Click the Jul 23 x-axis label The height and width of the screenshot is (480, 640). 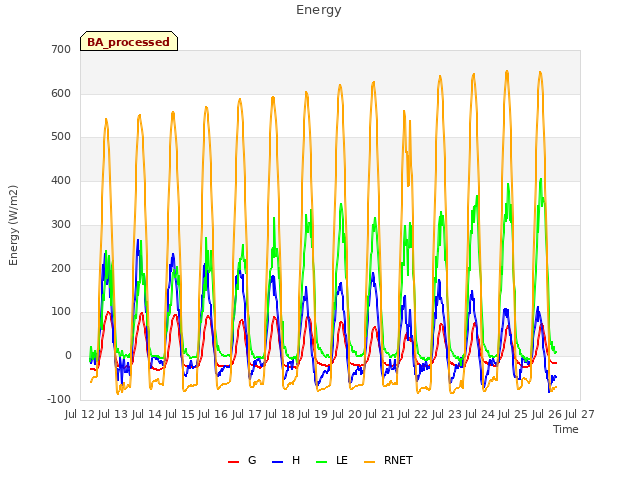coord(447,415)
